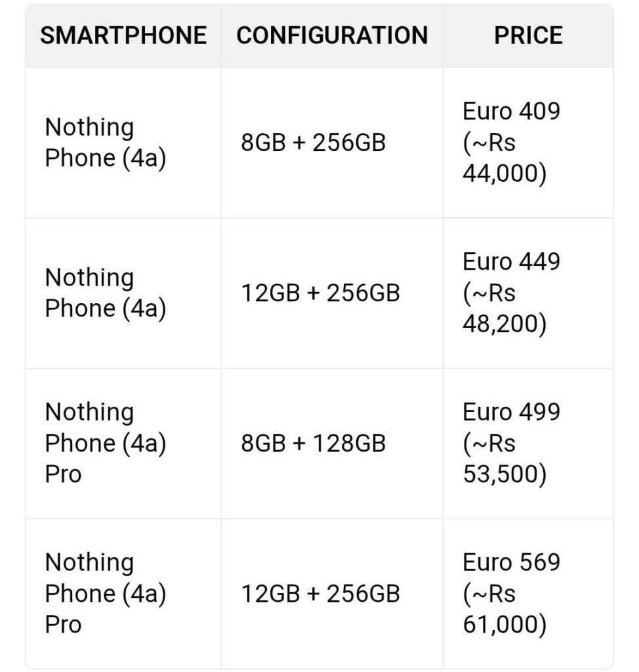Click the Euro 449 price text
The image size is (639, 672).
click(512, 262)
